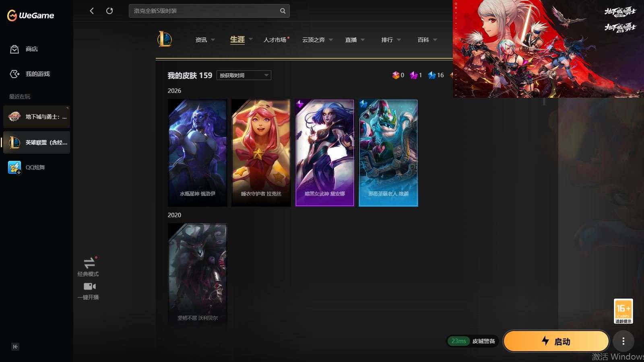Open the 资讯 tab
This screenshot has height=362, width=644.
[x=201, y=40]
